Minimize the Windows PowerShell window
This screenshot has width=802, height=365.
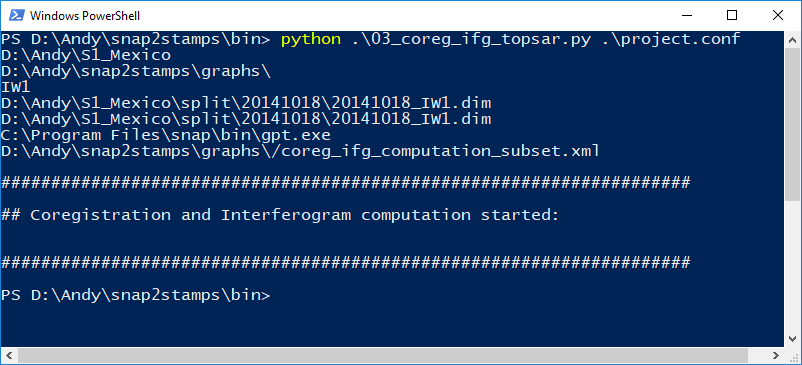(686, 15)
